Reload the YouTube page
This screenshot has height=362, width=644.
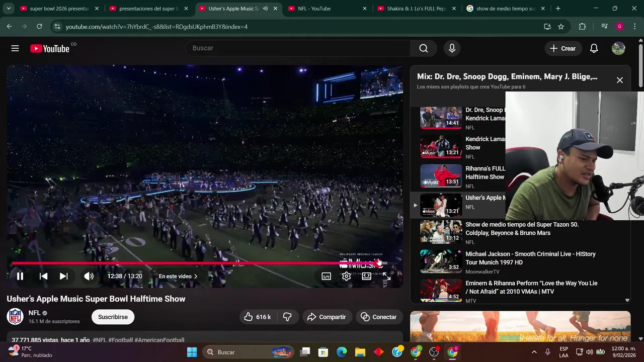click(x=39, y=27)
